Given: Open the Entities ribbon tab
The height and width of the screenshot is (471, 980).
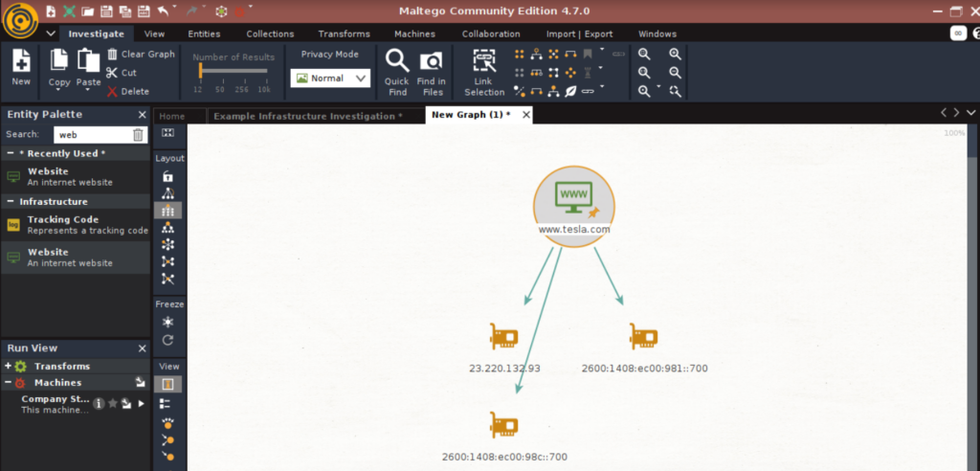Looking at the screenshot, I should 205,34.
